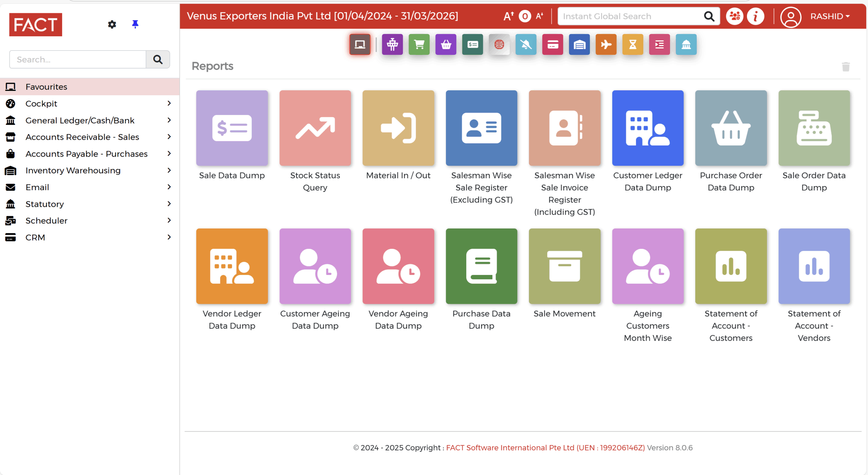Open Purchase Data Dump tile

coord(481,266)
